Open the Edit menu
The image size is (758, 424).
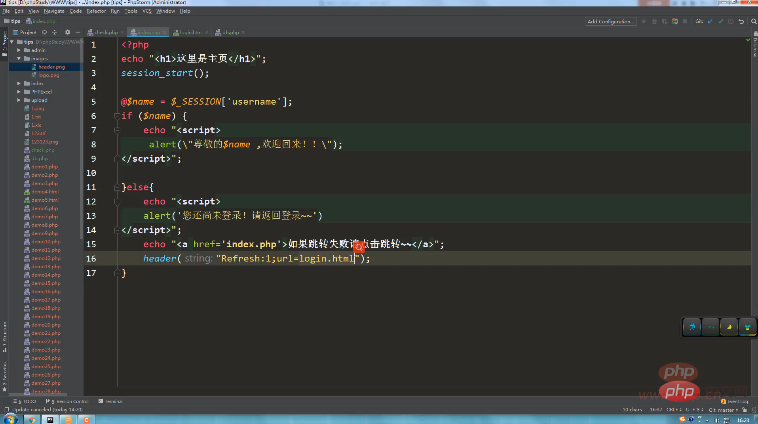coord(19,11)
